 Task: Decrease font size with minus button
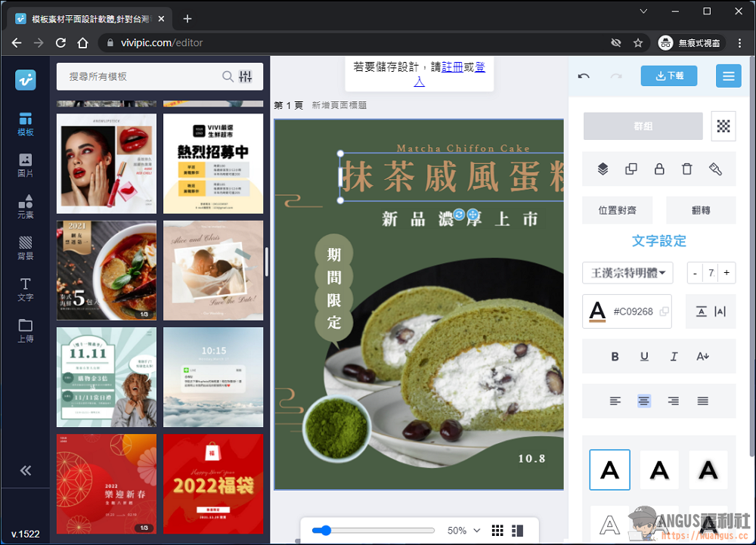click(695, 273)
